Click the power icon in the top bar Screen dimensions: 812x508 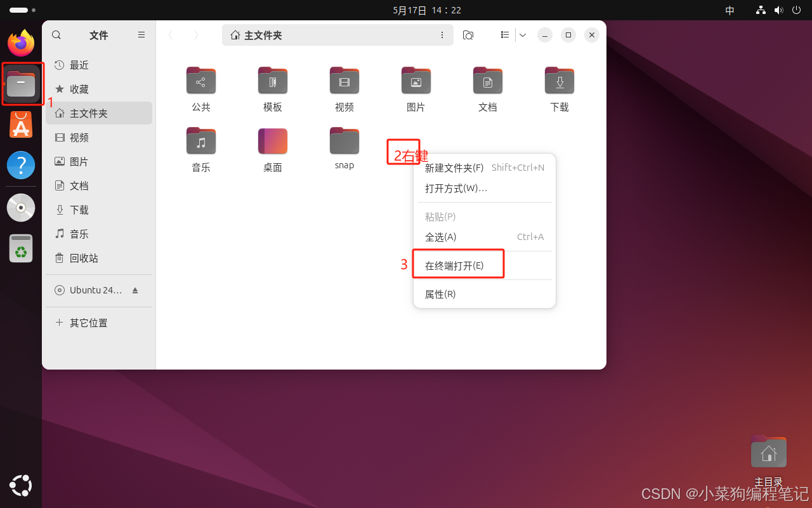(796, 10)
